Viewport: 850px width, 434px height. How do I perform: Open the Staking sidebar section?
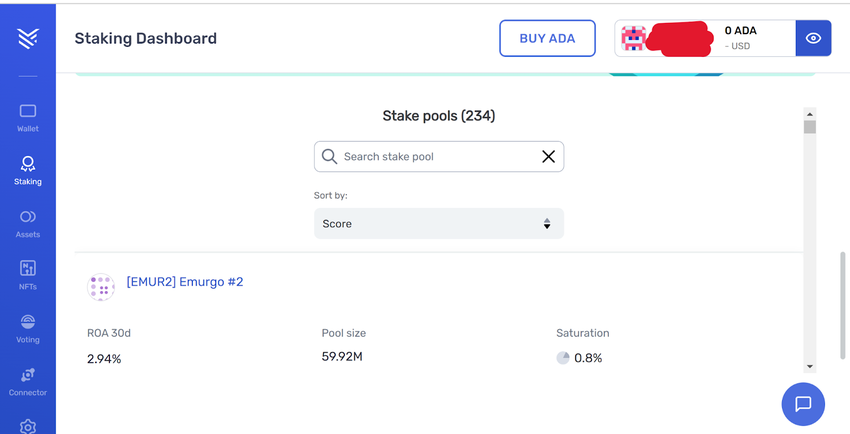28,169
